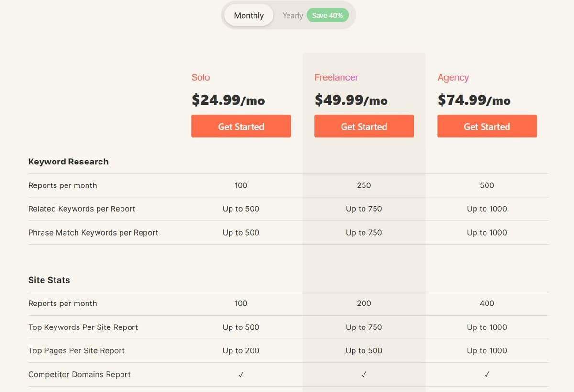This screenshot has height=392, width=574.
Task: Click Agency Keyword Research reports value 500
Action: [487, 185]
